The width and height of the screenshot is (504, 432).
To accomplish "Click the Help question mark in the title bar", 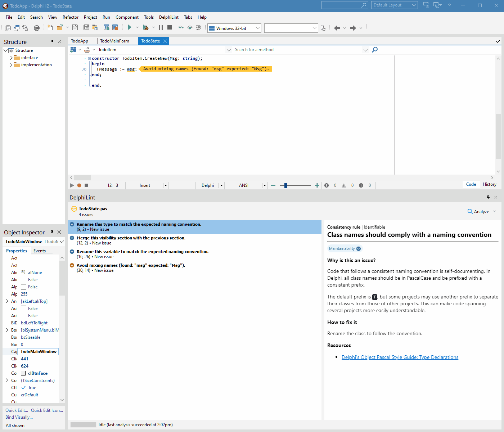I will (x=449, y=5).
